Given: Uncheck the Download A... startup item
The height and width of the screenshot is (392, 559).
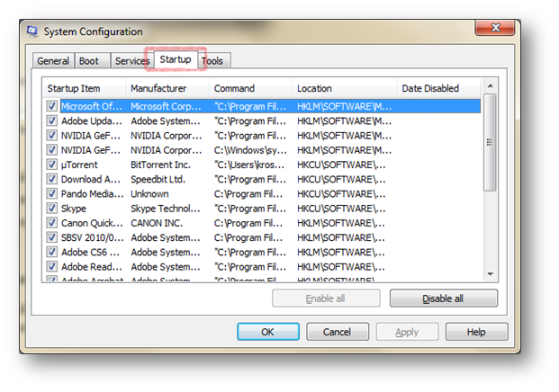Looking at the screenshot, I should click(x=51, y=179).
